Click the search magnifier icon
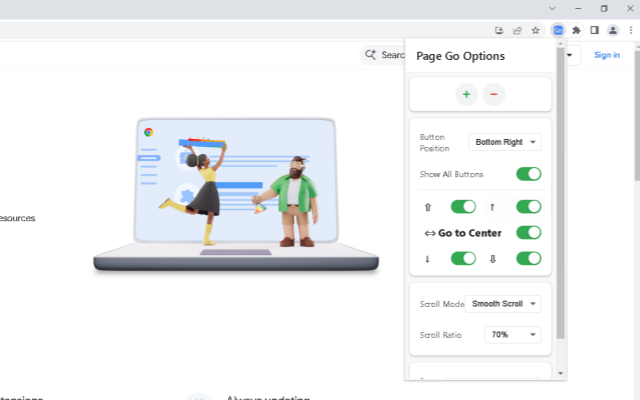 370,55
